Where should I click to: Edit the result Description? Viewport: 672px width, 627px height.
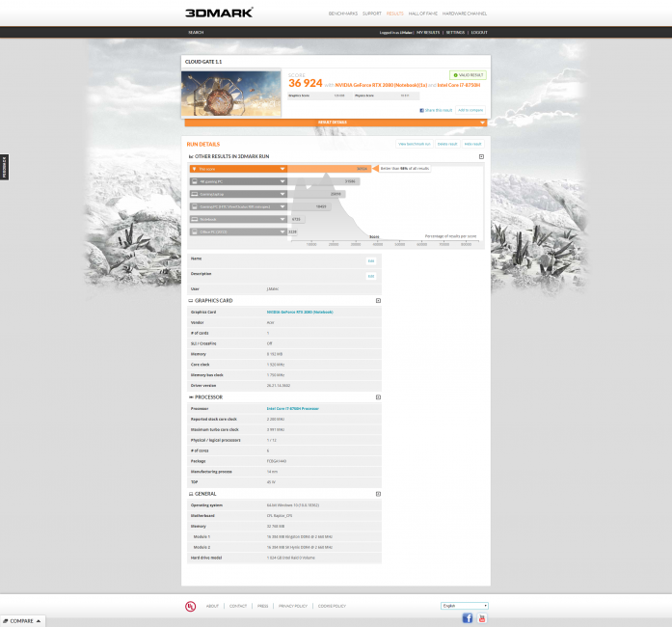[371, 276]
